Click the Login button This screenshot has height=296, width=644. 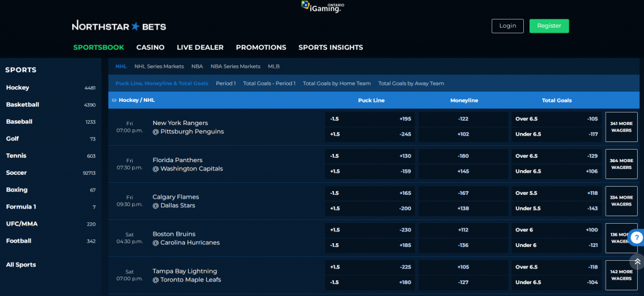(x=508, y=26)
